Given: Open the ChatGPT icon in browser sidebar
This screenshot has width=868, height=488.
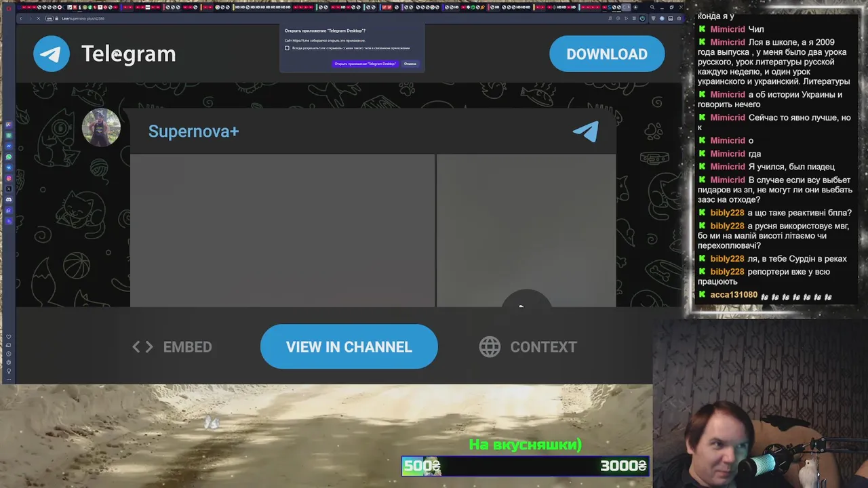Looking at the screenshot, I should point(9,136).
